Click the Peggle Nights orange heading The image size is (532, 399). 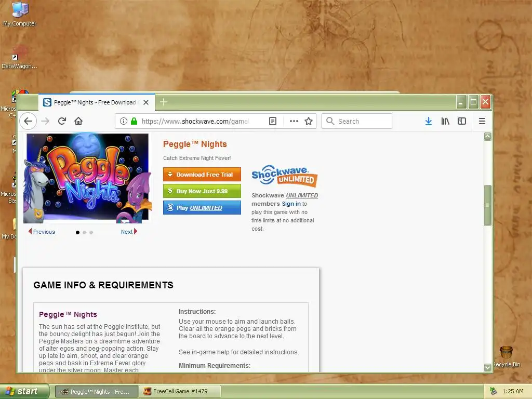pos(195,144)
